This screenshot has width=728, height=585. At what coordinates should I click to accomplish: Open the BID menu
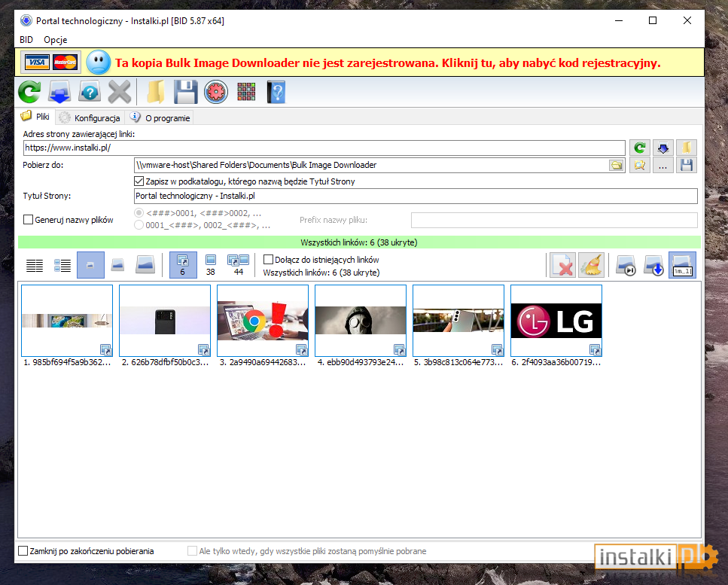pos(26,40)
